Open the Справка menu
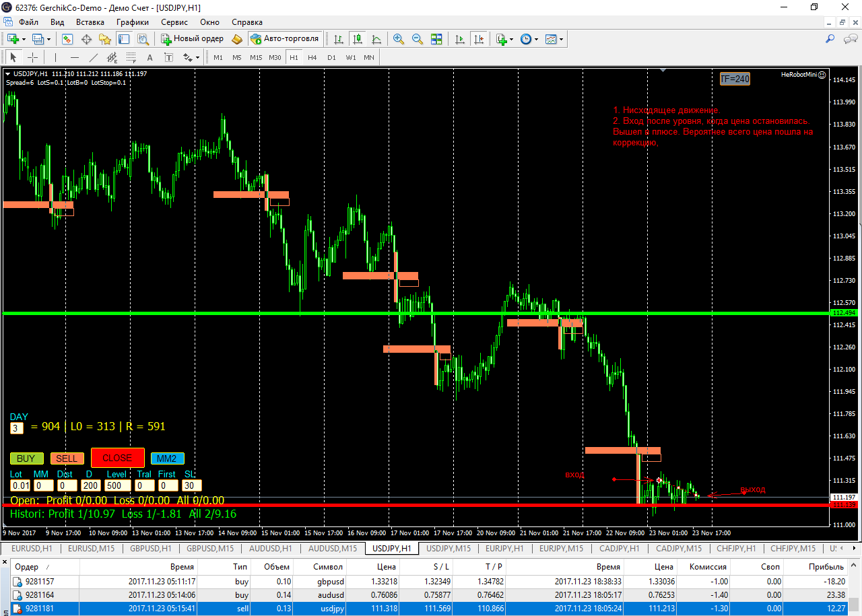The image size is (862, 616). click(x=247, y=22)
